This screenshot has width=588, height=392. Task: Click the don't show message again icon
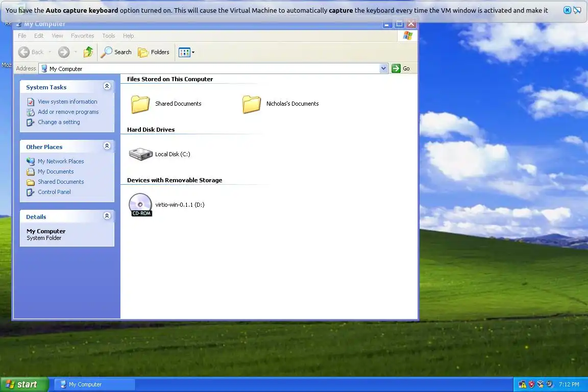point(577,10)
